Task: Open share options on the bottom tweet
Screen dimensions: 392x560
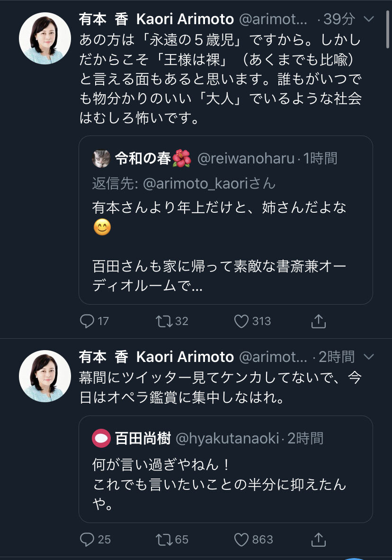Action: pyautogui.click(x=318, y=540)
